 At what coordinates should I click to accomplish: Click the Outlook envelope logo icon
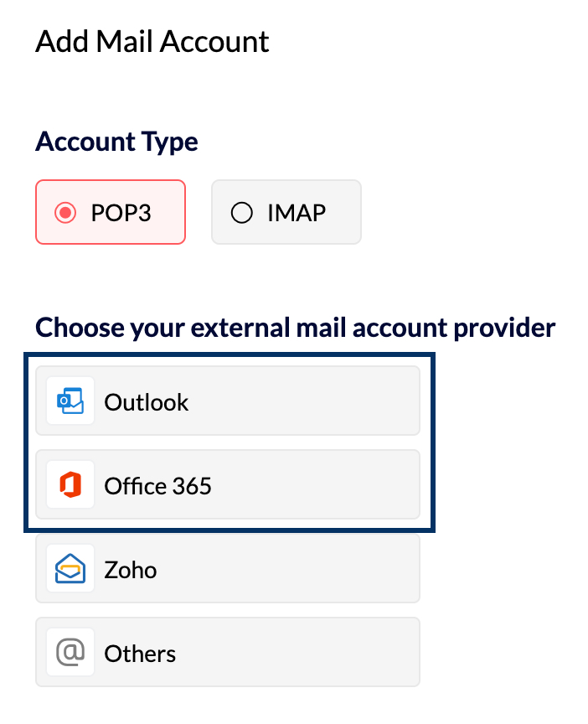[70, 401]
